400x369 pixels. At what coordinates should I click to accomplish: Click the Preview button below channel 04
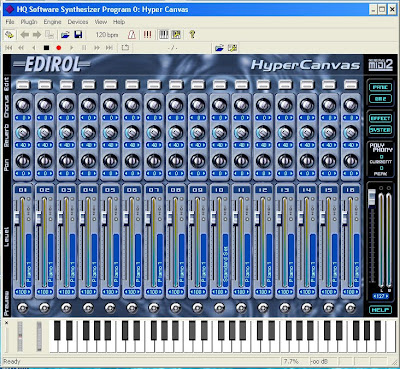[x=88, y=308]
